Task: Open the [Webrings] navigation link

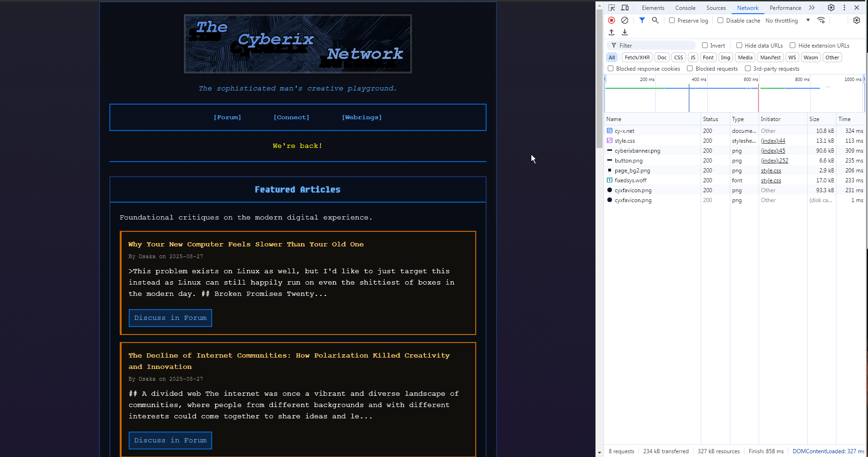Action: point(362,117)
